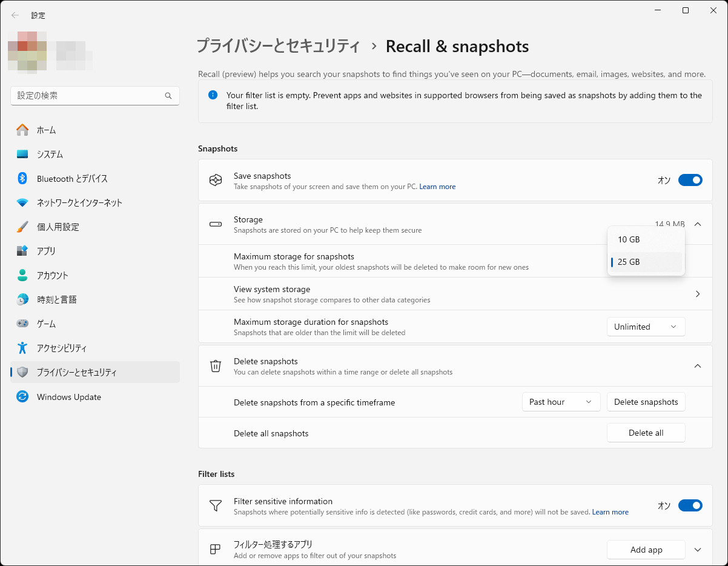728x566 pixels.
Task: Turn off Save snapshots
Action: 690,180
